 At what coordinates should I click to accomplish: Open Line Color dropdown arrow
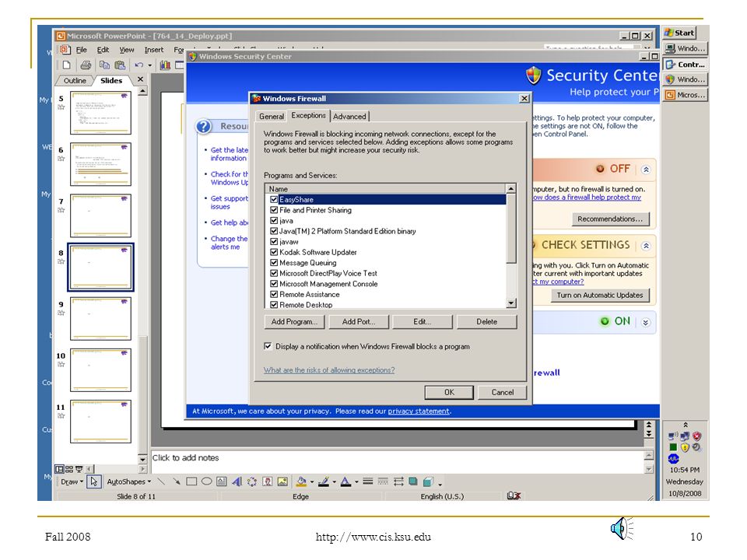pyautogui.click(x=334, y=482)
